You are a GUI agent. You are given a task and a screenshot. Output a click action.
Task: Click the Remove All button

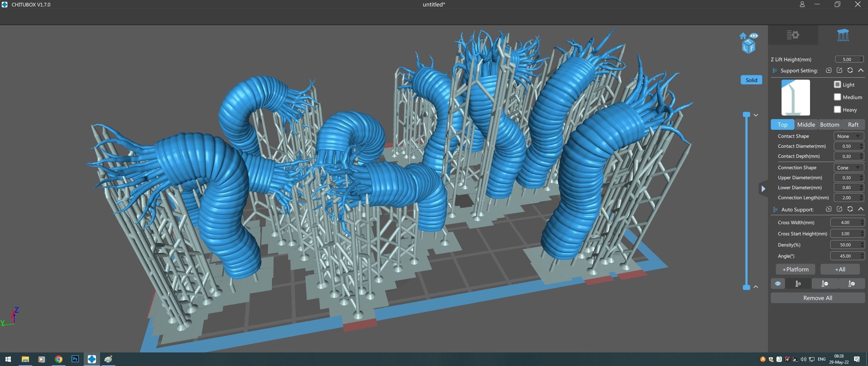point(817,298)
